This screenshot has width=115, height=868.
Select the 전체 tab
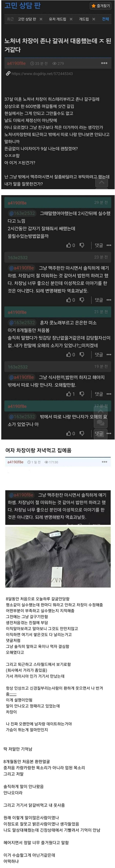(x=106, y=19)
